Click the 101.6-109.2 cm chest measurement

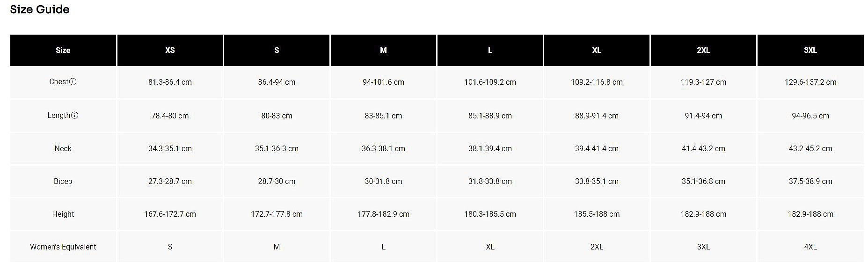tap(490, 82)
